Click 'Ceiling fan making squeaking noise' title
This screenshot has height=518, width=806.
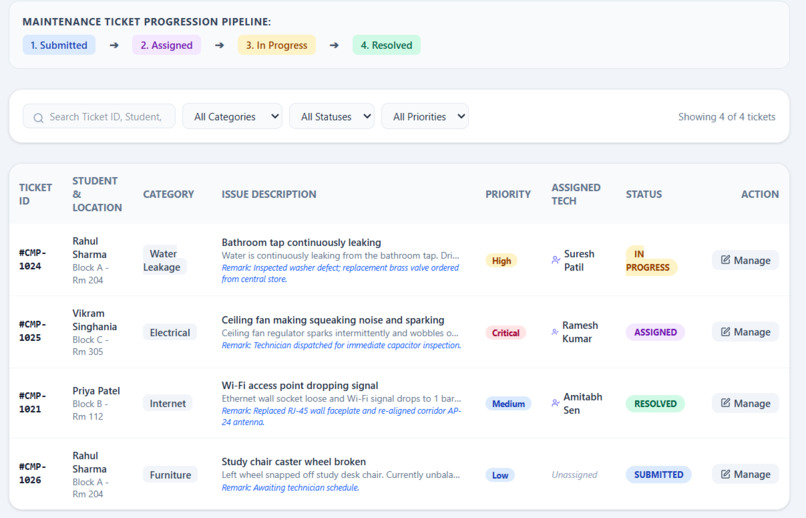point(333,320)
